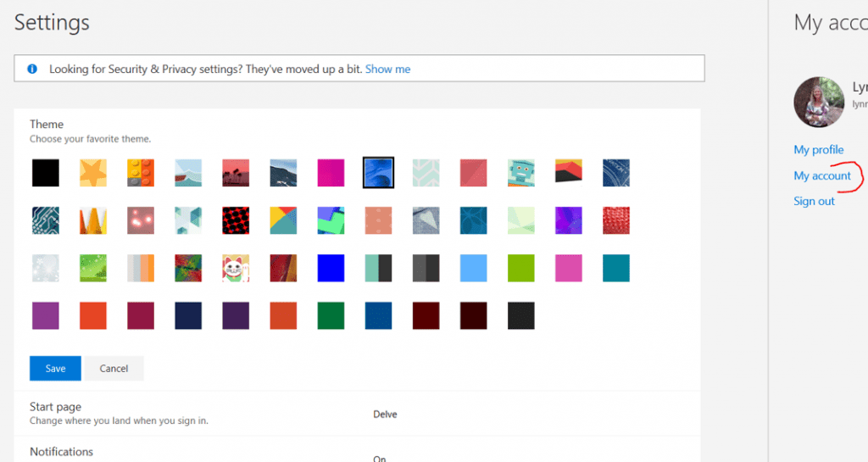This screenshot has width=868, height=462.
Task: Choose the multicolor paint strokes theme
Action: (x=188, y=268)
